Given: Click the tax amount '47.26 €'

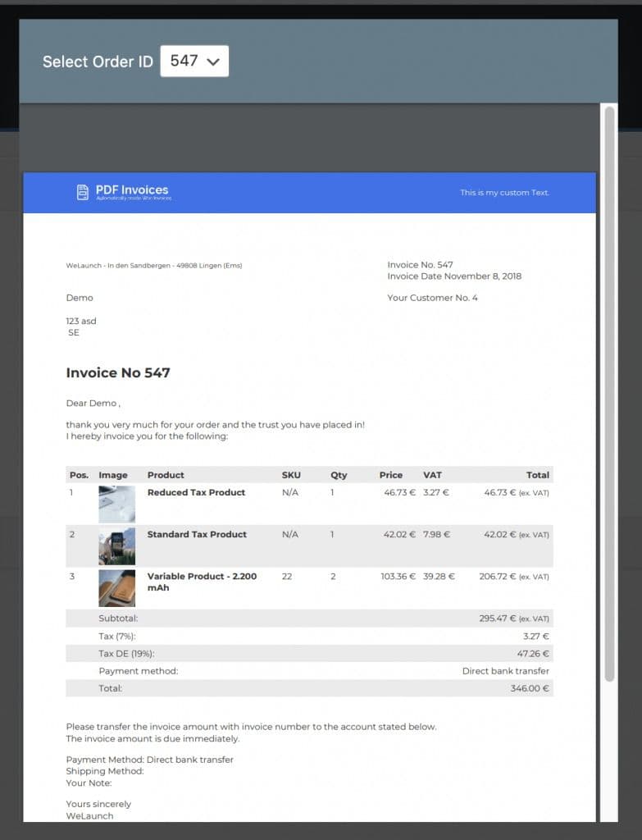Looking at the screenshot, I should pos(533,654).
